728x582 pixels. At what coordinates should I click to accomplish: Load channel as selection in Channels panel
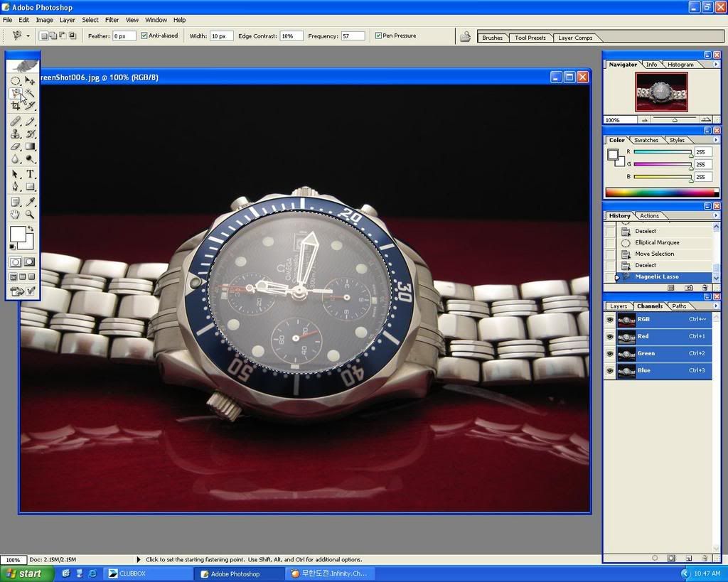coord(655,558)
